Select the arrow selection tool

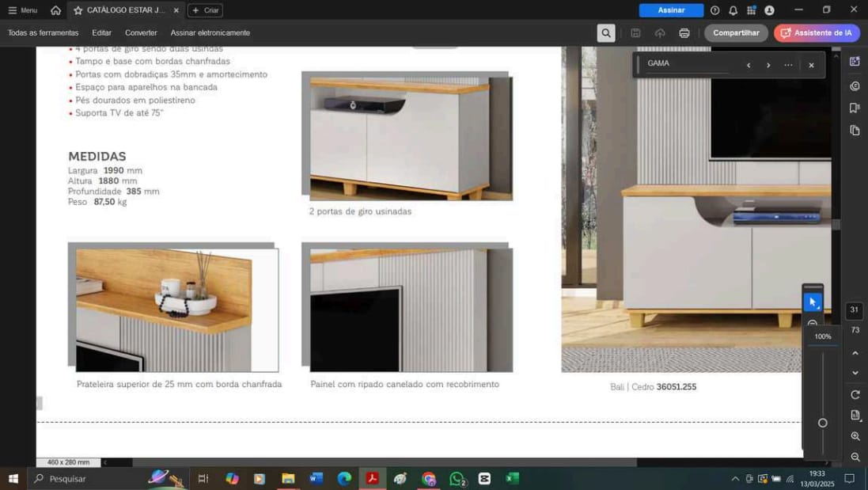click(813, 302)
